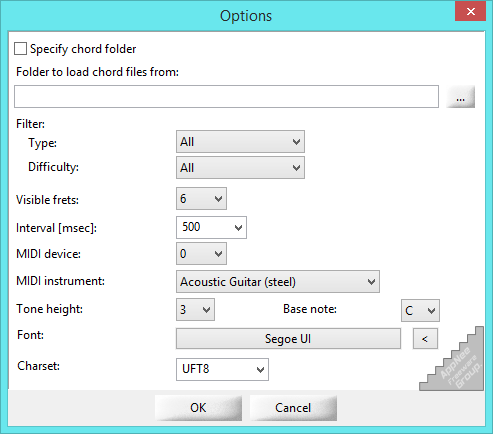
Task: Open the Base note dropdown
Action: coord(420,310)
